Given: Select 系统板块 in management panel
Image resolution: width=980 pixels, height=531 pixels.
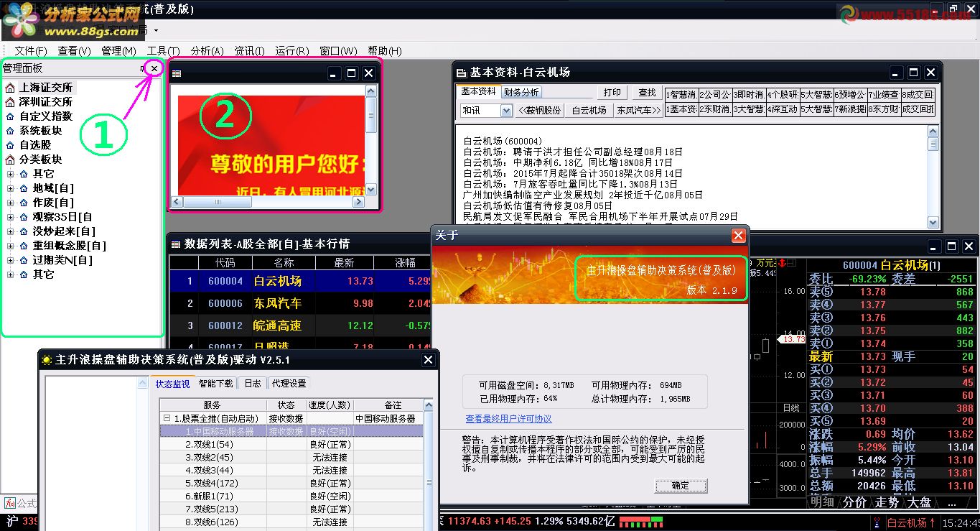Looking at the screenshot, I should [41, 131].
